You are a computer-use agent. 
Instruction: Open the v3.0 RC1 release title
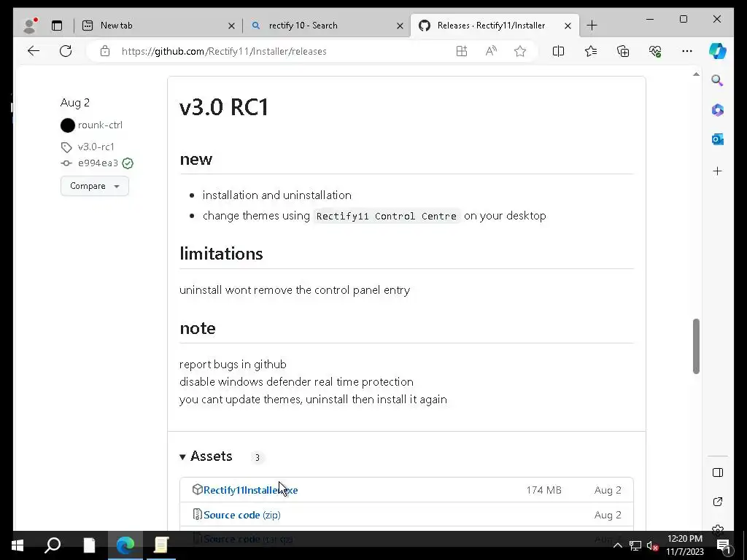click(x=224, y=106)
